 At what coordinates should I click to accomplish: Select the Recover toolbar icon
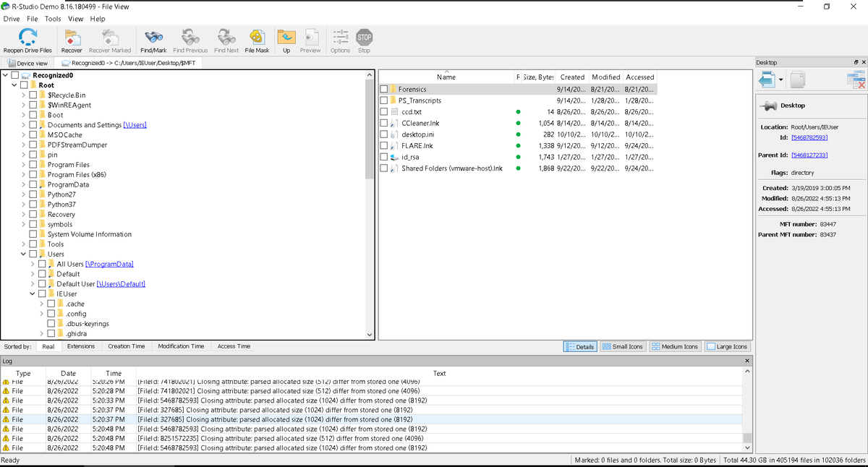click(72, 40)
